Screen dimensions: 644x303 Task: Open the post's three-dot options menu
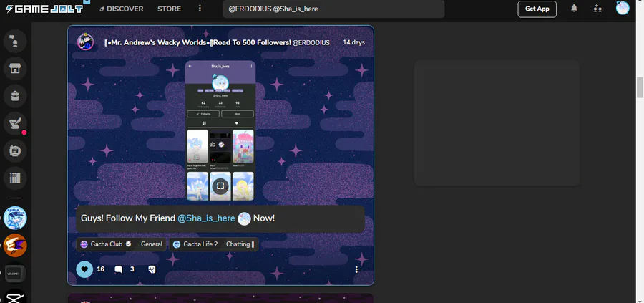(x=356, y=269)
